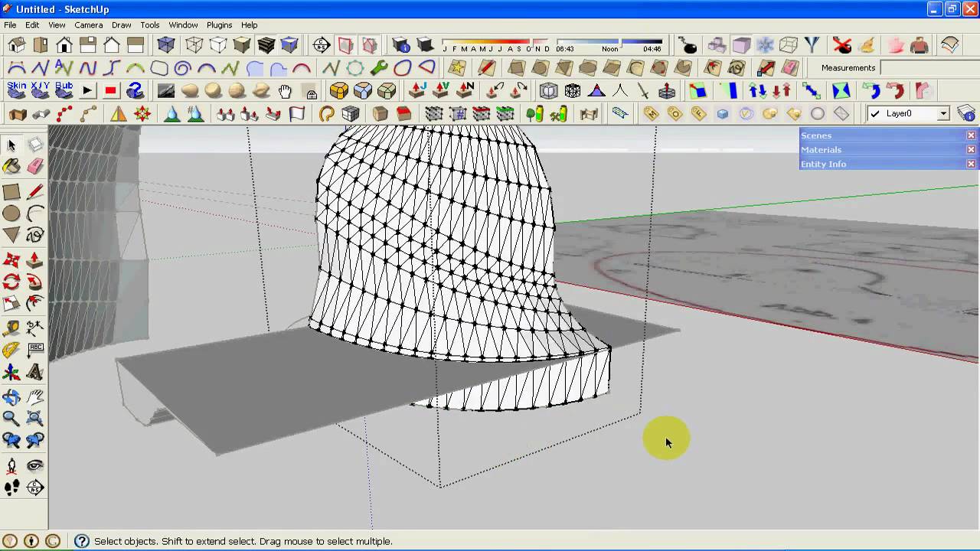This screenshot has height=551, width=980.
Task: Select the 3D Text tool
Action: pyautogui.click(x=35, y=373)
